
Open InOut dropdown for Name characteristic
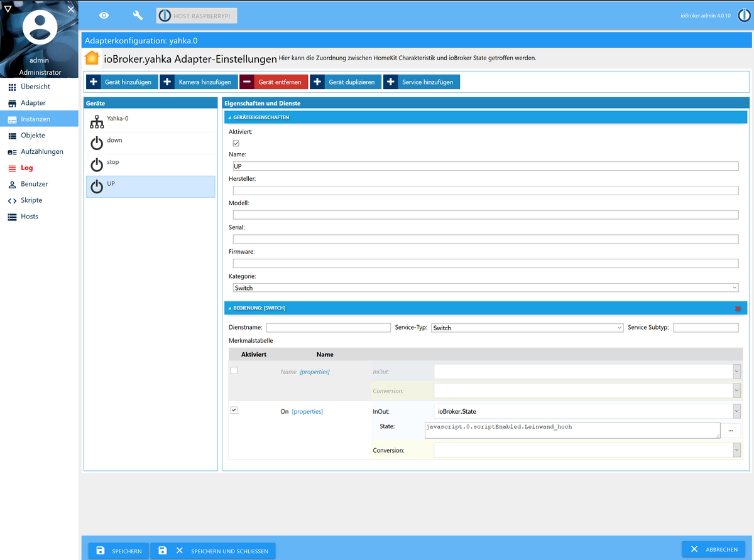point(587,372)
